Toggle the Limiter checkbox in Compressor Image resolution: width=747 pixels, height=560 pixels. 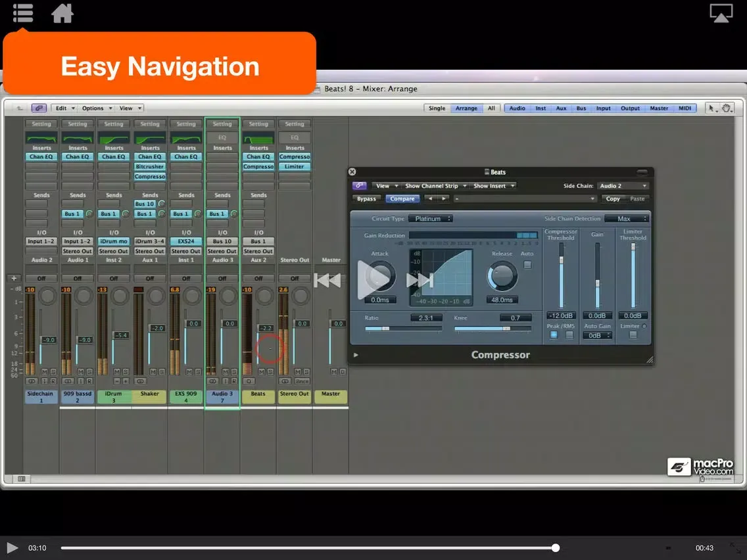click(633, 335)
